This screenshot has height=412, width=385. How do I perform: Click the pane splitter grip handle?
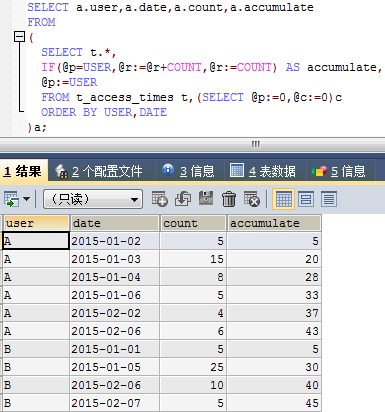[255, 144]
